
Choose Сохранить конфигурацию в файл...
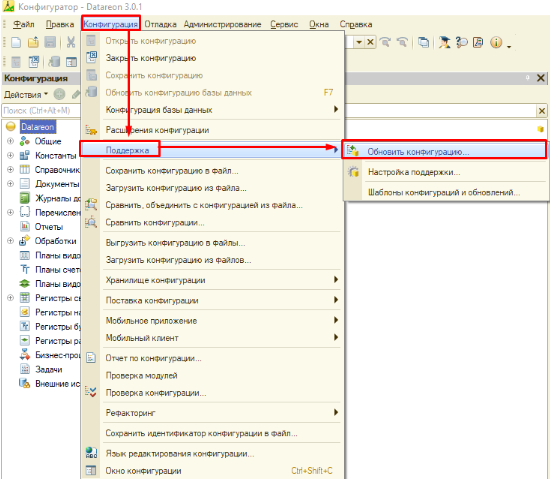[172, 171]
